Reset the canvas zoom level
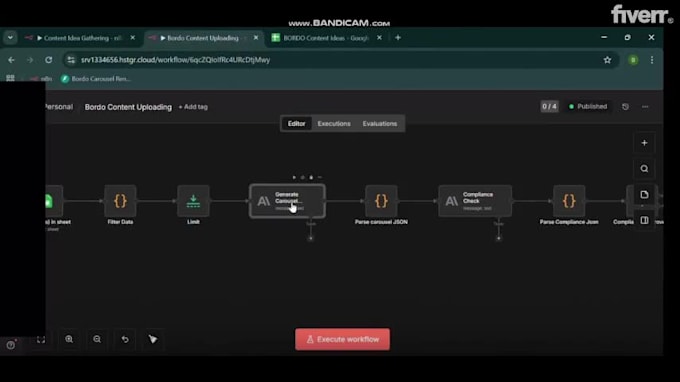The image size is (680, 382). click(x=125, y=339)
